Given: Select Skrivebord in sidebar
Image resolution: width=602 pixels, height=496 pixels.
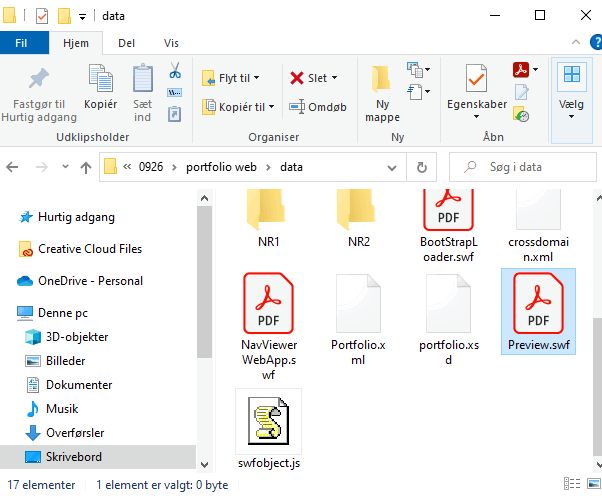Looking at the screenshot, I should click(x=98, y=456).
